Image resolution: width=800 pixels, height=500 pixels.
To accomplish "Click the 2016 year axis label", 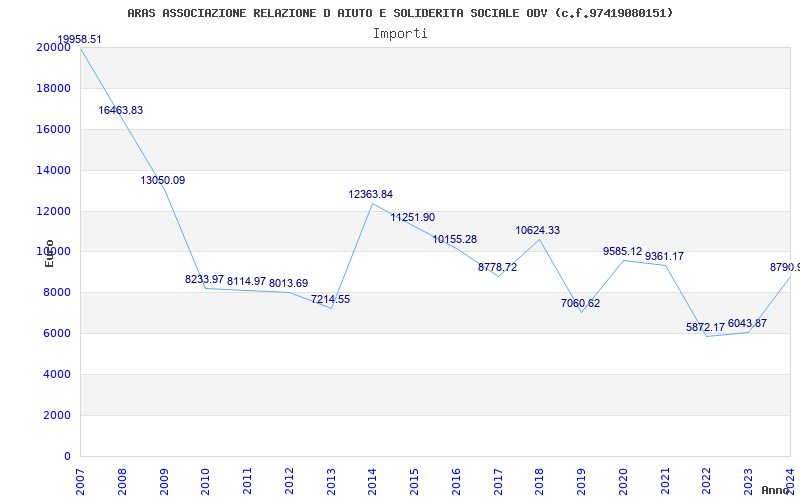I will tap(456, 482).
